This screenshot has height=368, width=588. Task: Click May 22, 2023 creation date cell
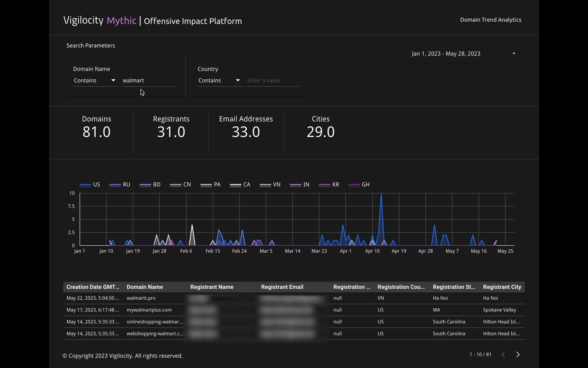(93, 298)
